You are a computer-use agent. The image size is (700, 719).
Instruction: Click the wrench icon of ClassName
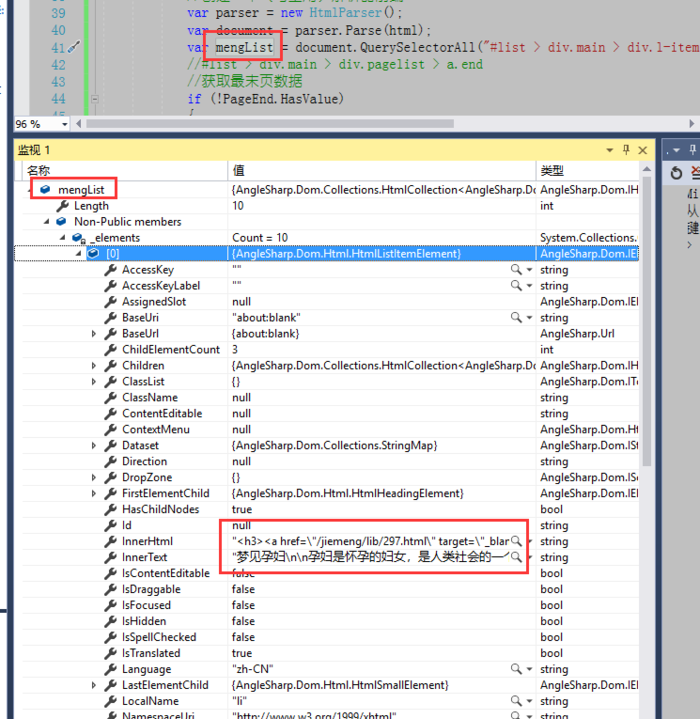tap(110, 398)
